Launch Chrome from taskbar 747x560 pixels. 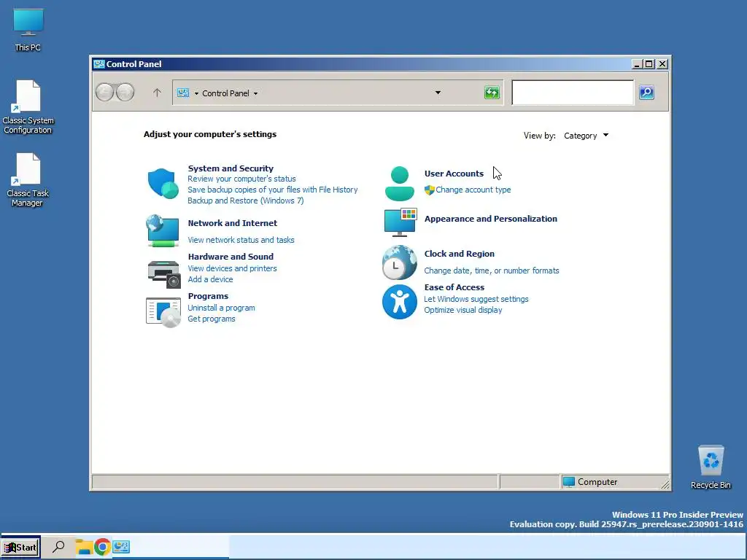(102, 547)
